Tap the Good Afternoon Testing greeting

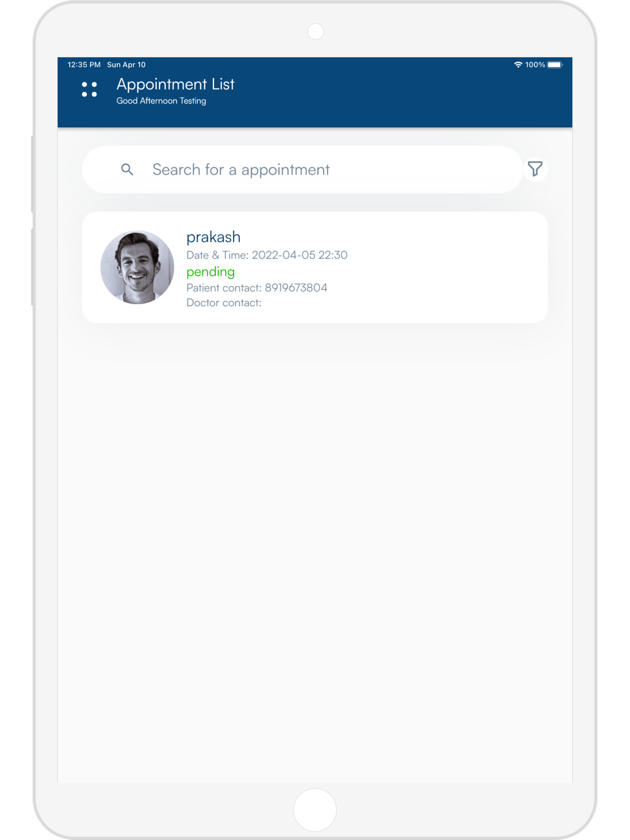(161, 101)
